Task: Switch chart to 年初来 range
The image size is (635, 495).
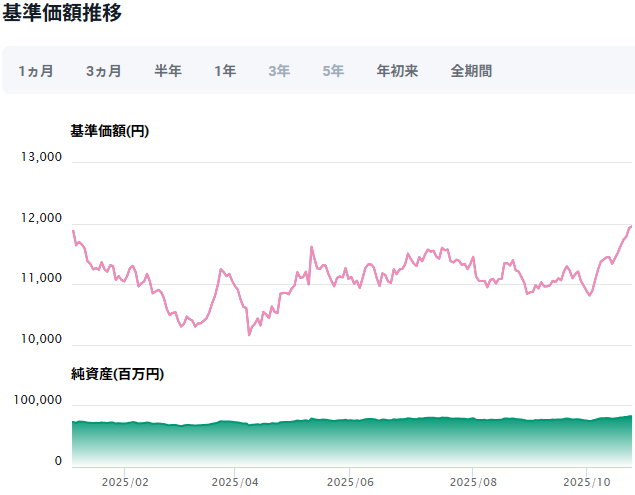Action: click(x=397, y=71)
